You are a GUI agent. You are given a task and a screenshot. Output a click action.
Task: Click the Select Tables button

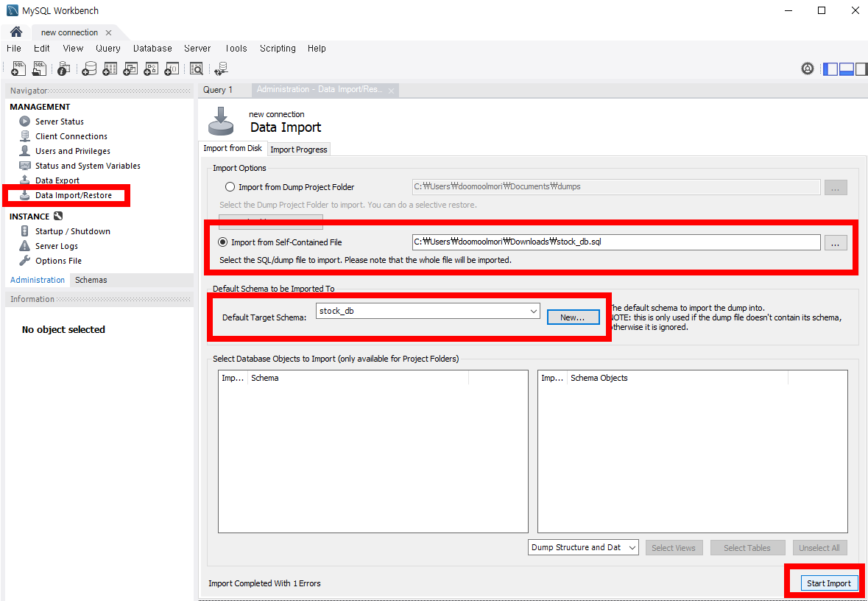pyautogui.click(x=747, y=548)
